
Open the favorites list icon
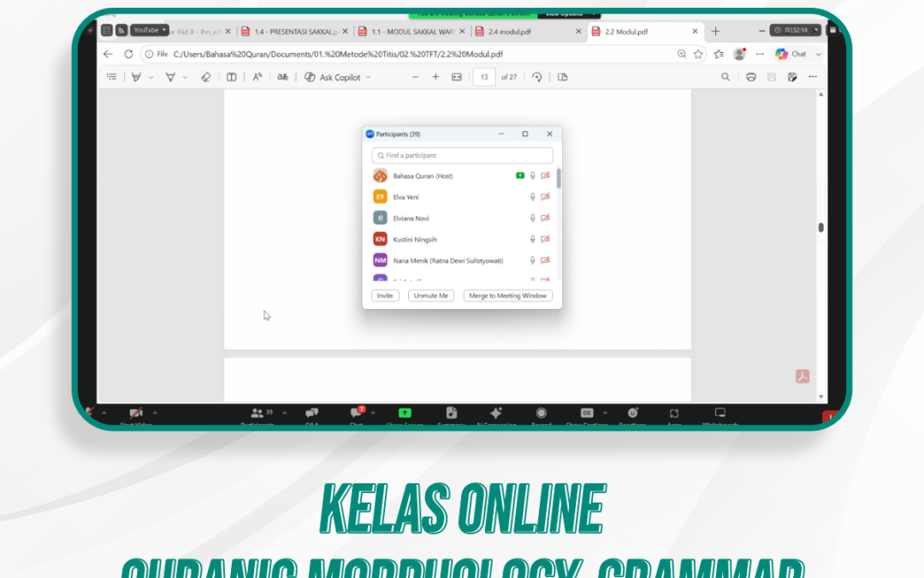tap(719, 54)
